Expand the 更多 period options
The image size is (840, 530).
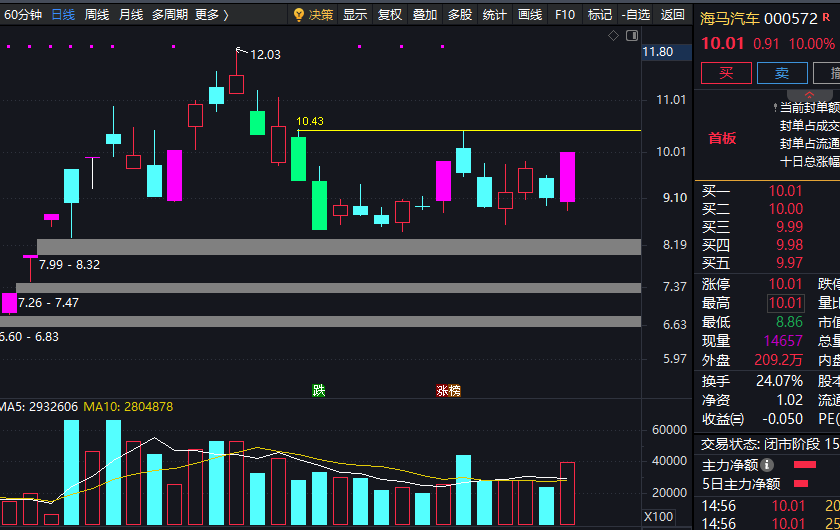coord(212,14)
